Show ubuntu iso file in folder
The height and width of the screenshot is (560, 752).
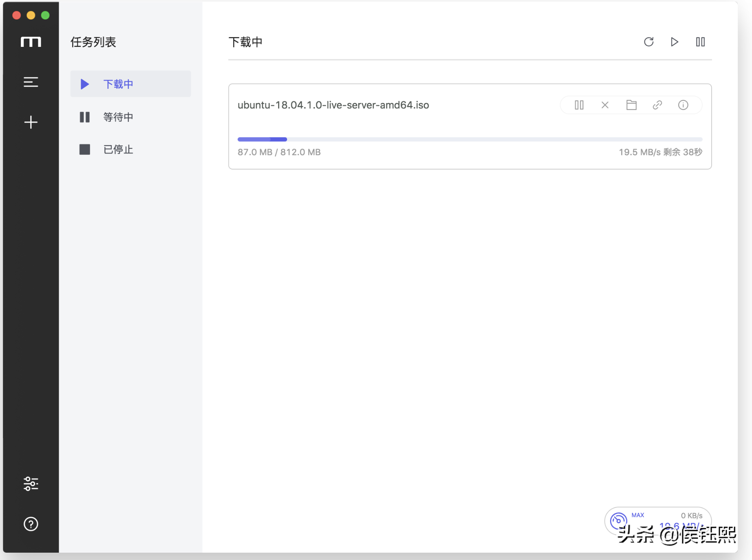point(631,105)
